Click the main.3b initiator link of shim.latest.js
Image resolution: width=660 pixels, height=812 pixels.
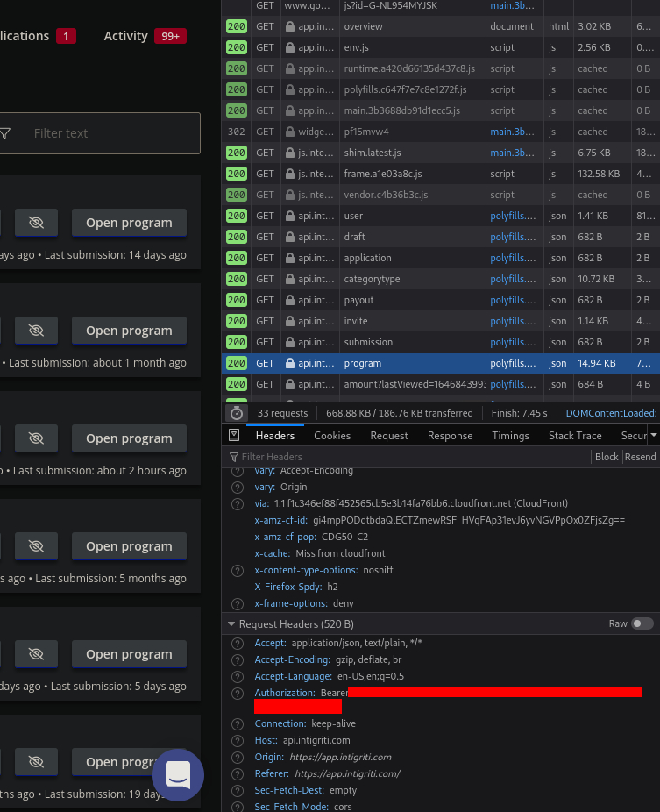[513, 153]
